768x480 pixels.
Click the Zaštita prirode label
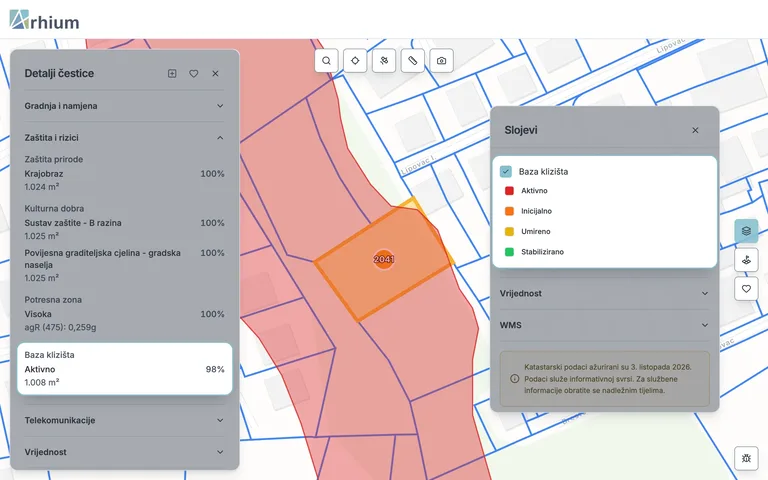click(54, 159)
